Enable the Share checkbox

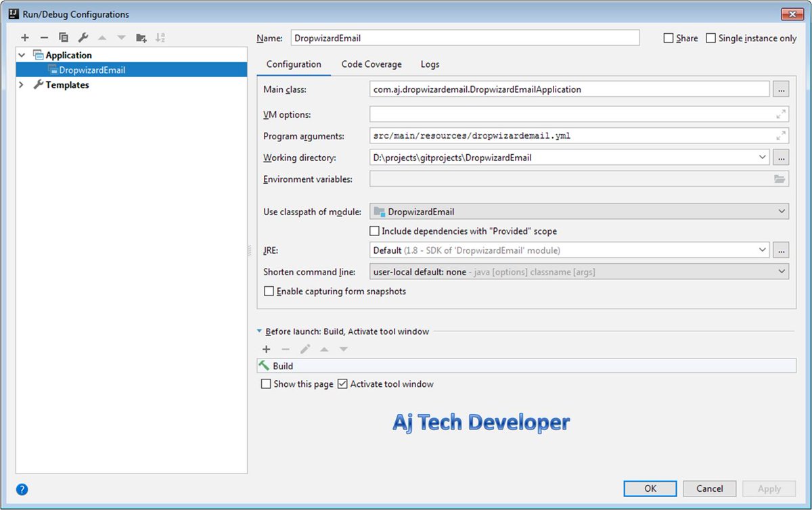(x=669, y=38)
